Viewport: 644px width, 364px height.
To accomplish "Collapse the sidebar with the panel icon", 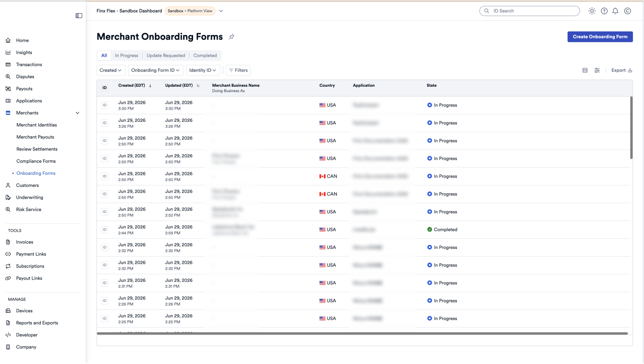I will pyautogui.click(x=79, y=16).
